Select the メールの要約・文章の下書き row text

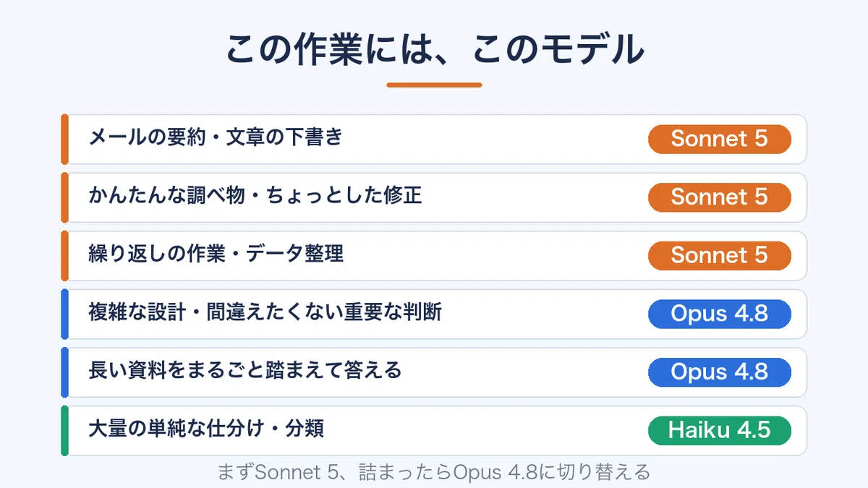click(x=216, y=137)
